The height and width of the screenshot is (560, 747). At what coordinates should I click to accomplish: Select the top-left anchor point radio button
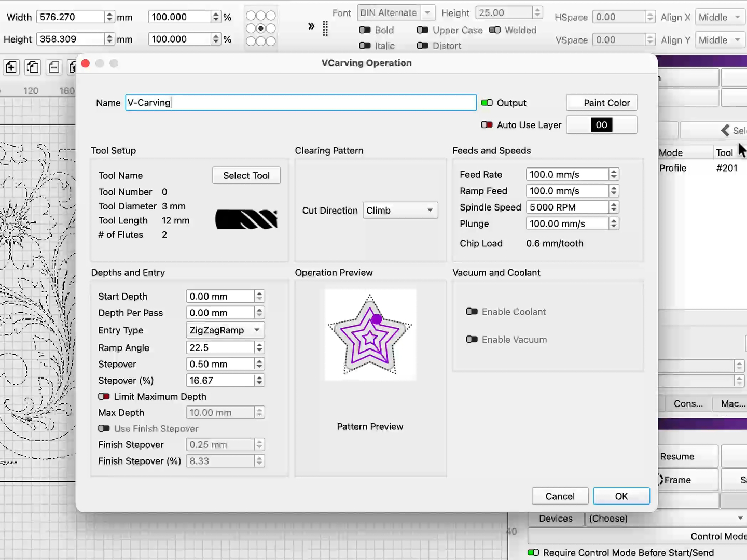[251, 16]
